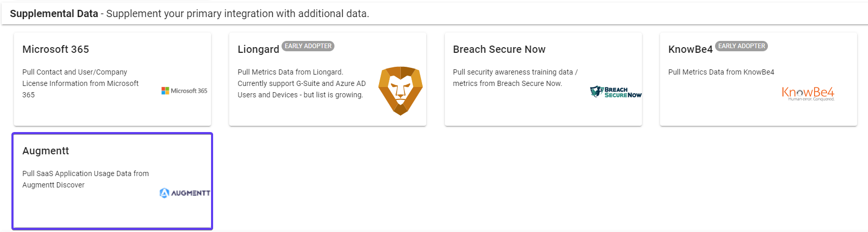Click the Supplemental Data section heading
Viewport: 868px width, 232px height.
pos(54,13)
